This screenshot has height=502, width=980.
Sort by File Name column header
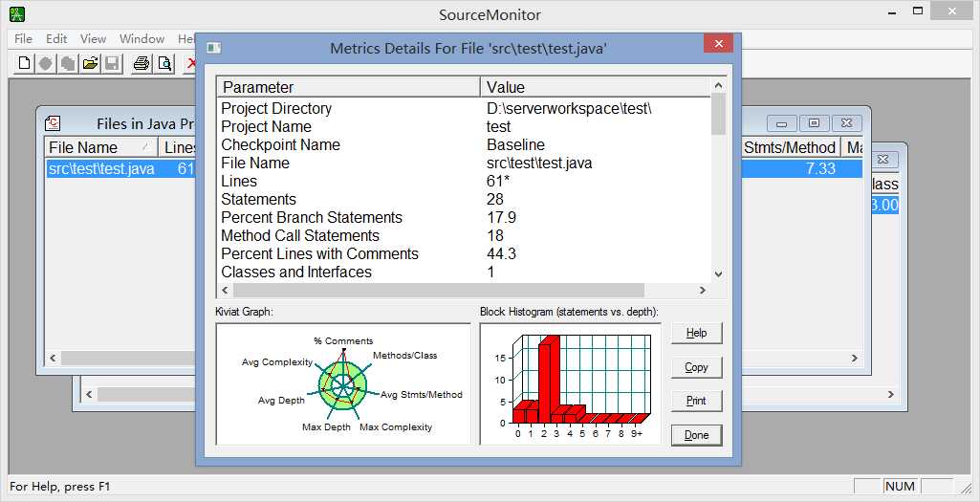click(101, 147)
